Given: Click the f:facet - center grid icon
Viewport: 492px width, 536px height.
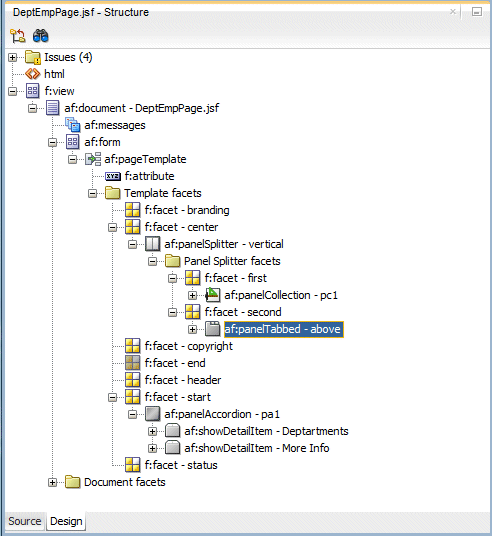Looking at the screenshot, I should click(x=133, y=227).
